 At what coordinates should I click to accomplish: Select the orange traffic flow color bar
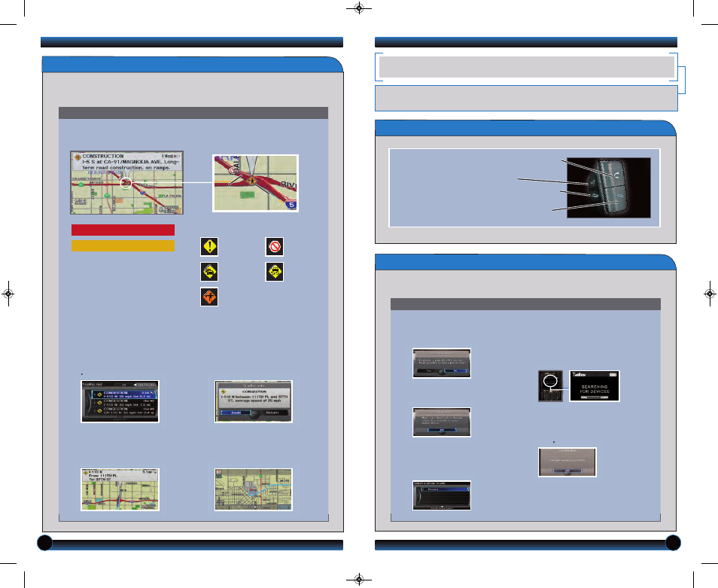click(x=123, y=246)
